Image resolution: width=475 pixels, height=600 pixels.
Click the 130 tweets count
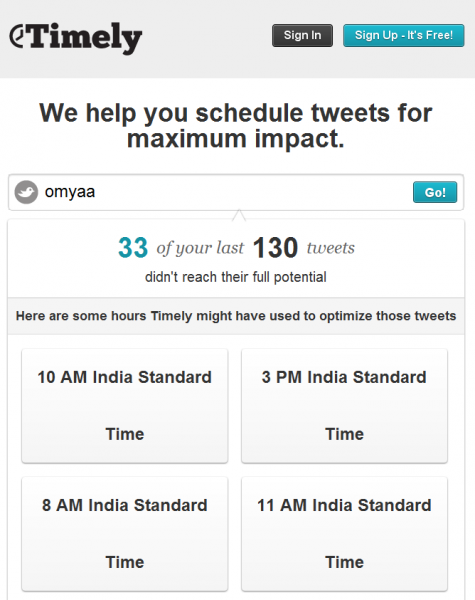[275, 248]
